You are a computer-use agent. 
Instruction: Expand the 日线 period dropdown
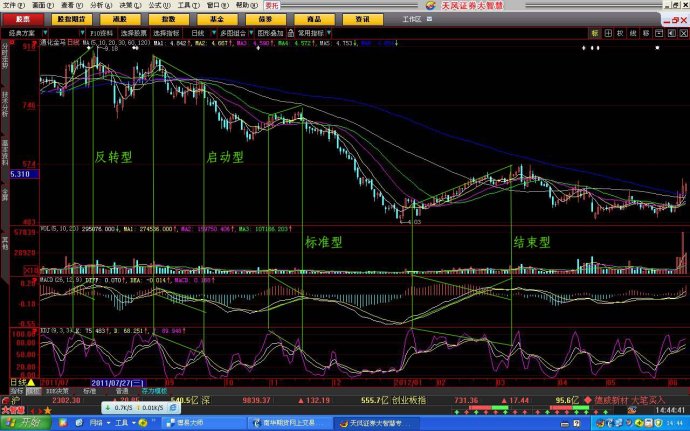(214, 33)
